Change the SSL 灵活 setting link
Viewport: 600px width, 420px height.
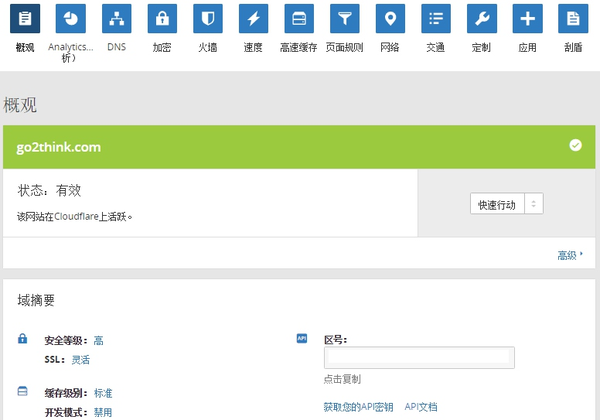coord(81,360)
